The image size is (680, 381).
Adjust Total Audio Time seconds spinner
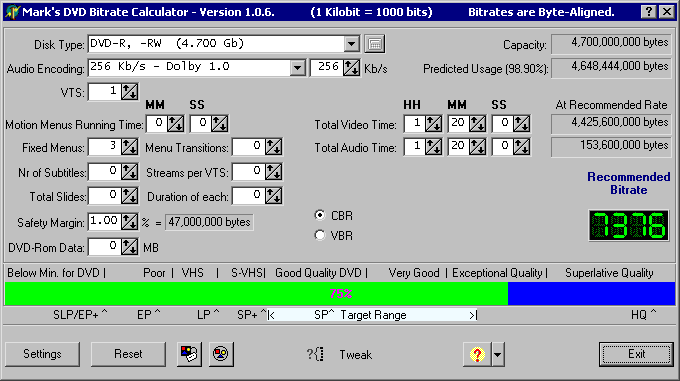521,147
